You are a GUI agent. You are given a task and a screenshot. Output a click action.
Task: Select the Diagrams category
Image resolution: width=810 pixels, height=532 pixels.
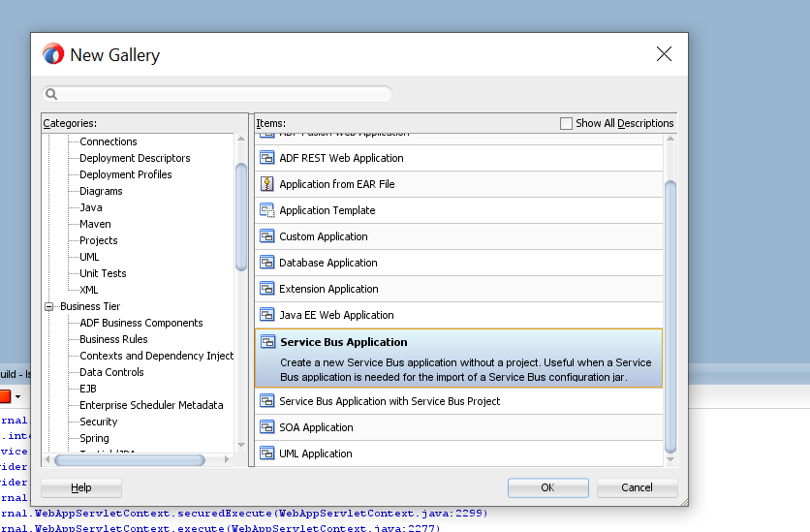pos(101,191)
